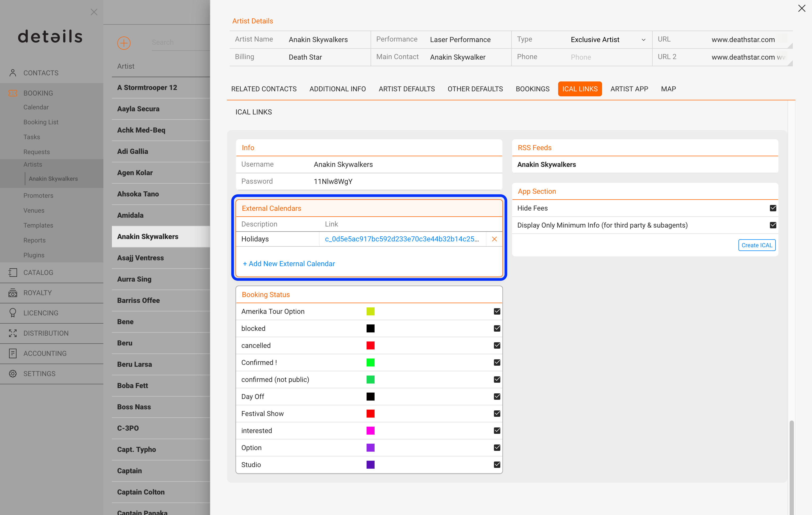The width and height of the screenshot is (812, 515).
Task: Open the Anakin Skywalkers RSS feed
Action: click(x=546, y=164)
